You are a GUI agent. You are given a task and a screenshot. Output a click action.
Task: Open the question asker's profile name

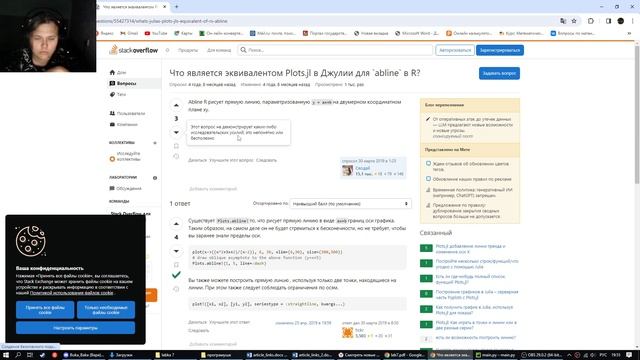tap(362, 168)
